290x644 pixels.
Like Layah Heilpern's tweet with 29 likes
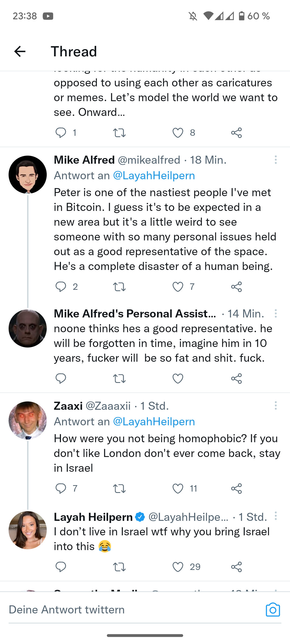pos(178,567)
